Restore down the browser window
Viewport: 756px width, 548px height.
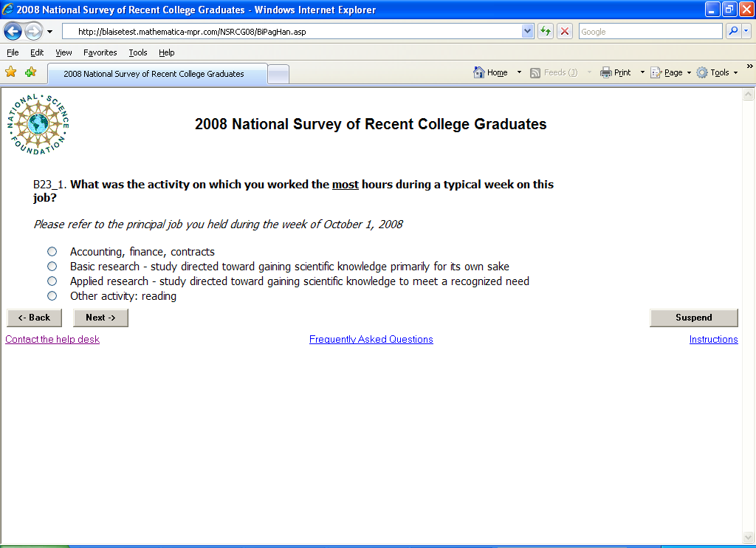pos(729,9)
